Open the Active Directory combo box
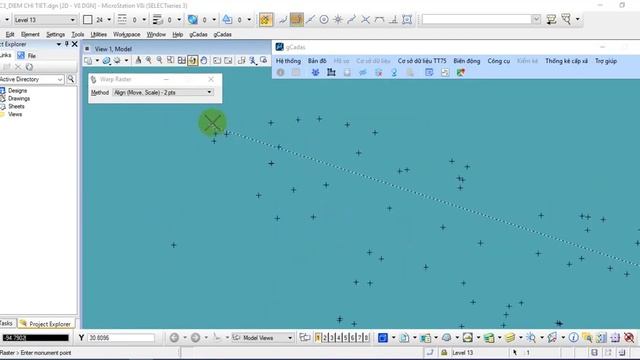 click(32, 79)
